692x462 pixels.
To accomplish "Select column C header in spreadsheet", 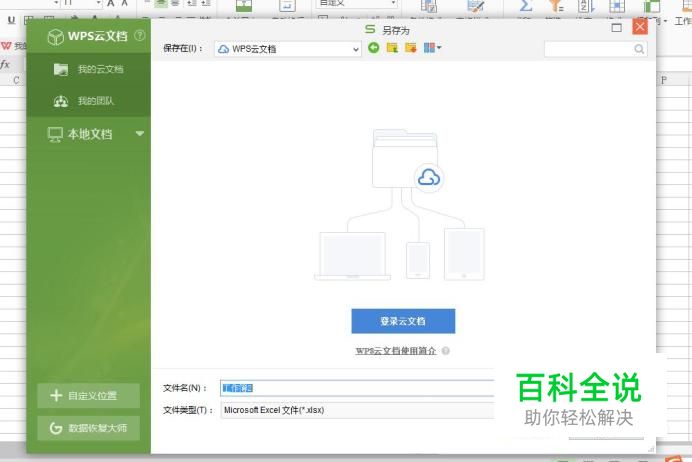I will coord(16,80).
